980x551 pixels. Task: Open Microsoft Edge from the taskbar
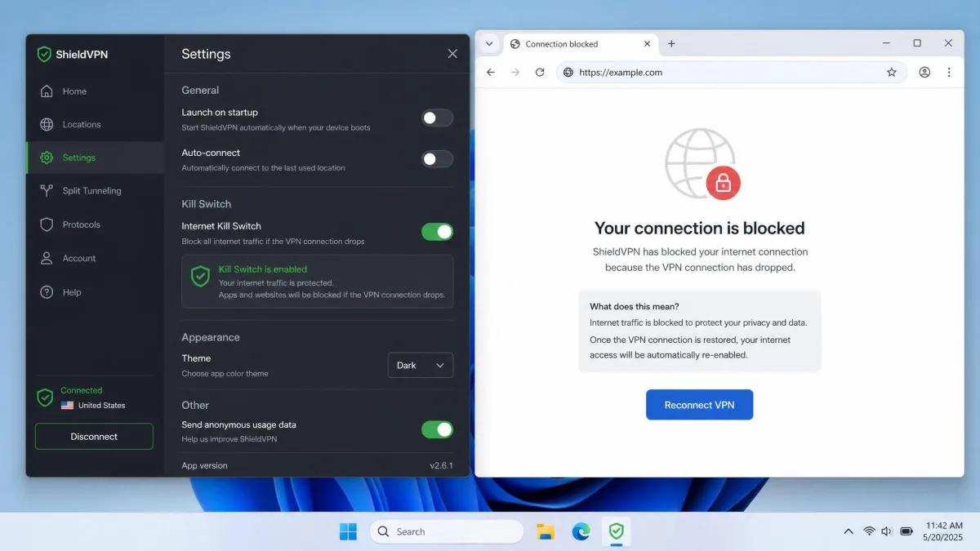(581, 532)
